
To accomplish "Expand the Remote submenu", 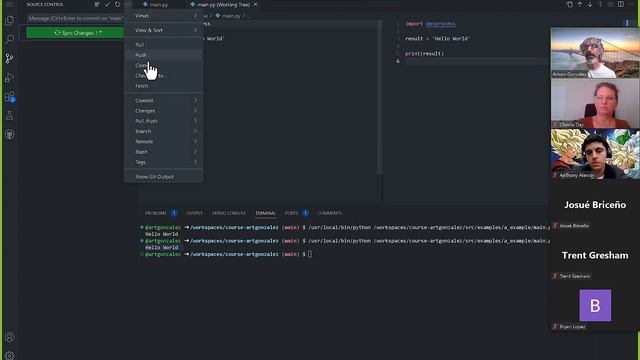I will (x=163, y=141).
